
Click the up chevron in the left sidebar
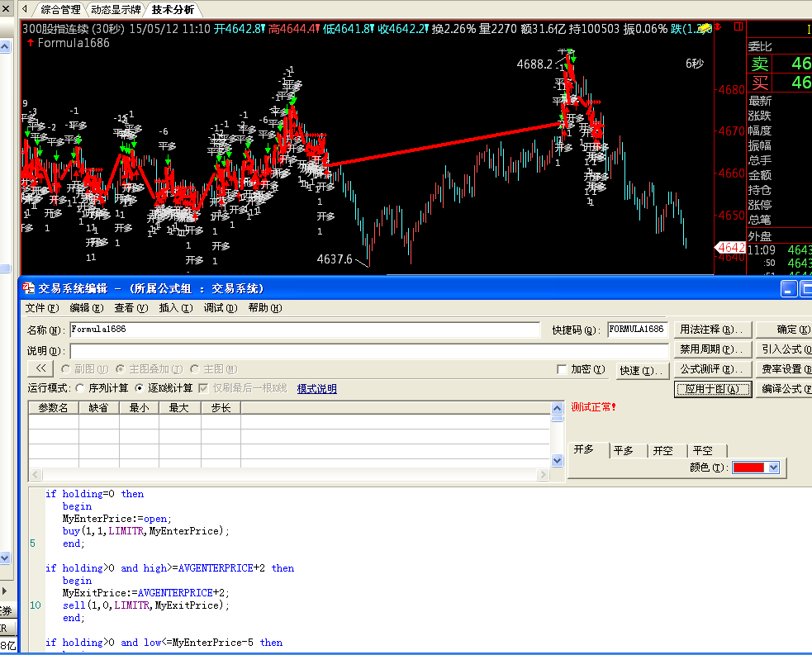[5, 47]
